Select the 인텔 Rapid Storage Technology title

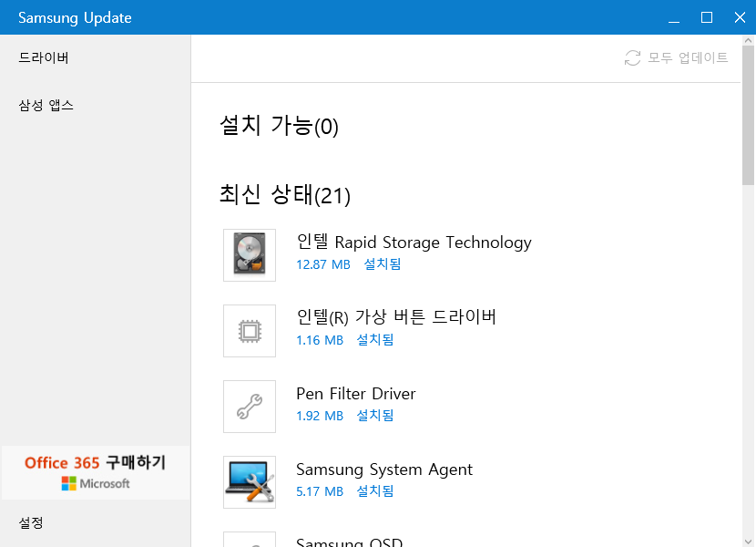click(414, 242)
